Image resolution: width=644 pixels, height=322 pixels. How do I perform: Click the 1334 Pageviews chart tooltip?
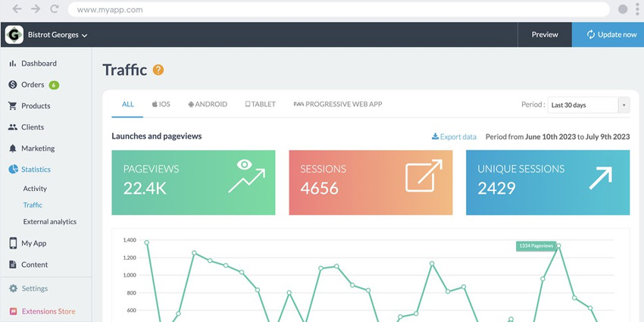pos(536,246)
